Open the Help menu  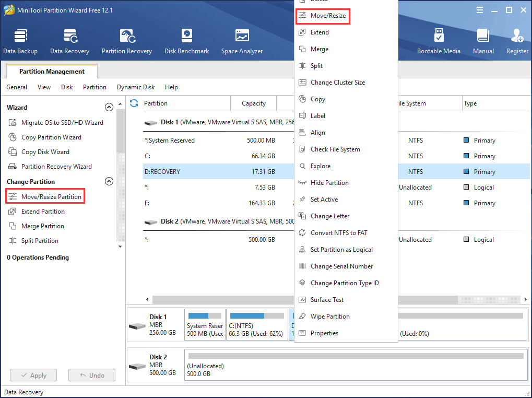[x=171, y=87]
